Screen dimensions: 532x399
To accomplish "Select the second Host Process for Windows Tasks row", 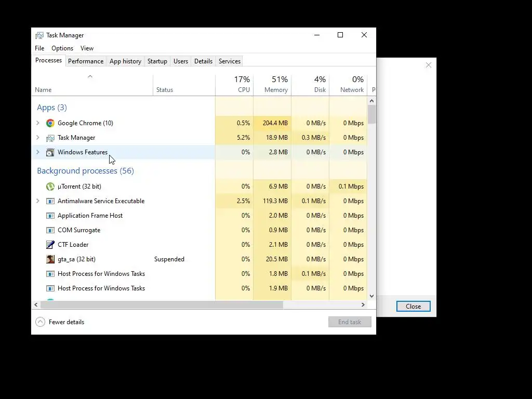I will (199, 288).
